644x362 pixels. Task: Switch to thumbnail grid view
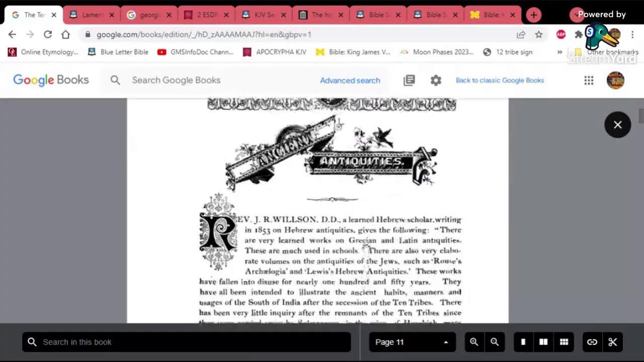[x=564, y=342]
